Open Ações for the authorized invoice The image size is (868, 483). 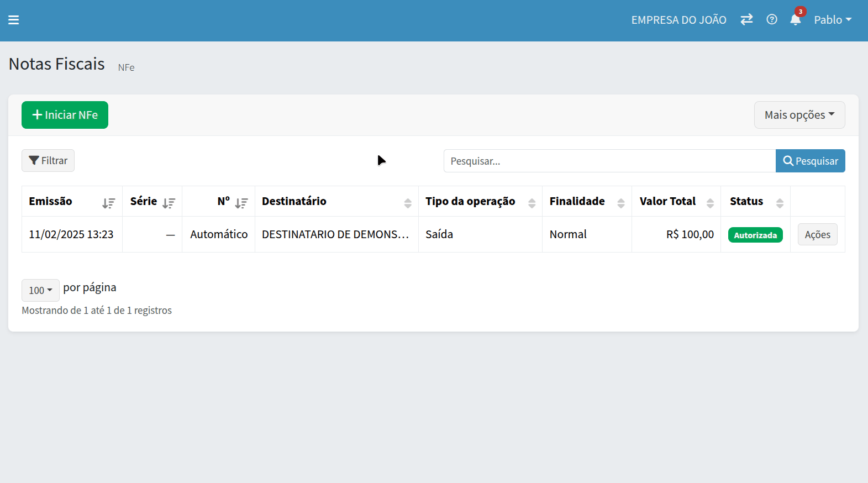click(817, 234)
